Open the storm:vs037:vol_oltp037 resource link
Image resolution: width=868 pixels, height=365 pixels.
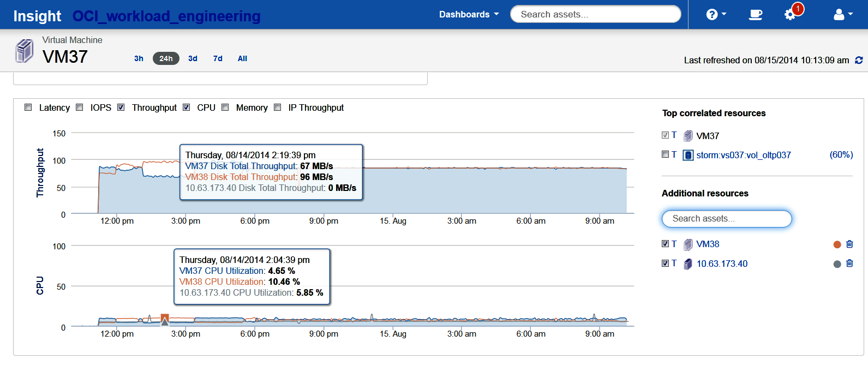click(x=743, y=155)
